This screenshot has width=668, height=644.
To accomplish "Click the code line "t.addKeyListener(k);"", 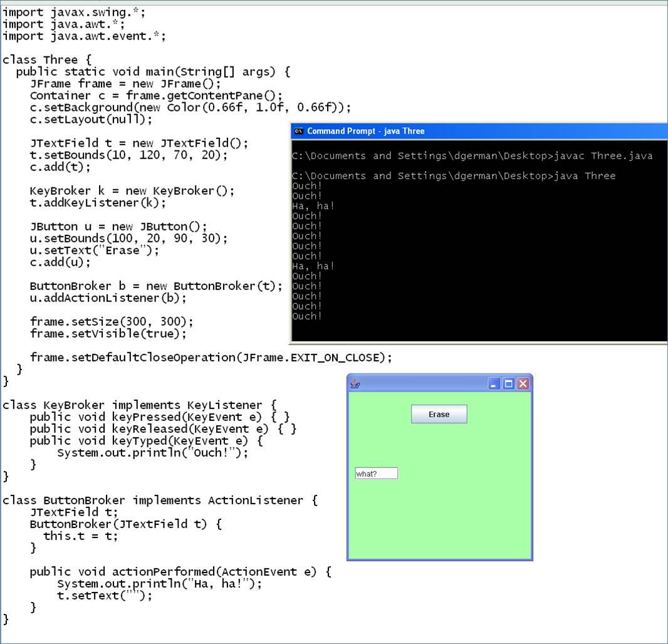I will (x=98, y=203).
